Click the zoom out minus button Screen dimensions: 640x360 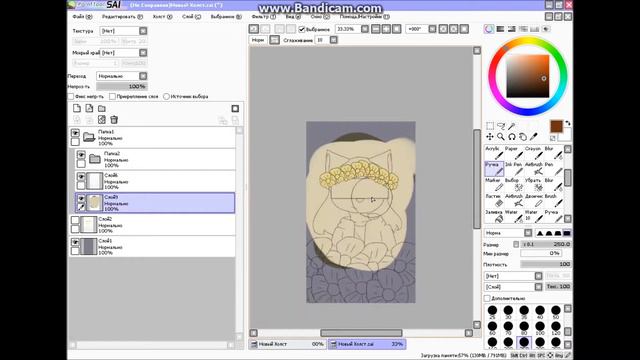(x=376, y=29)
